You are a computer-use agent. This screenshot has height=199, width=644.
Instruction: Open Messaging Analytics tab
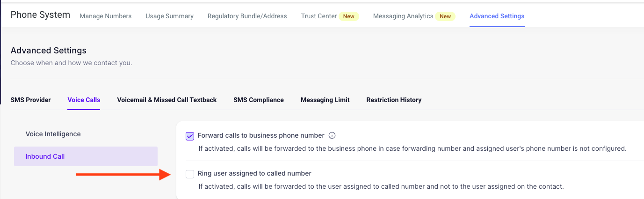403,16
